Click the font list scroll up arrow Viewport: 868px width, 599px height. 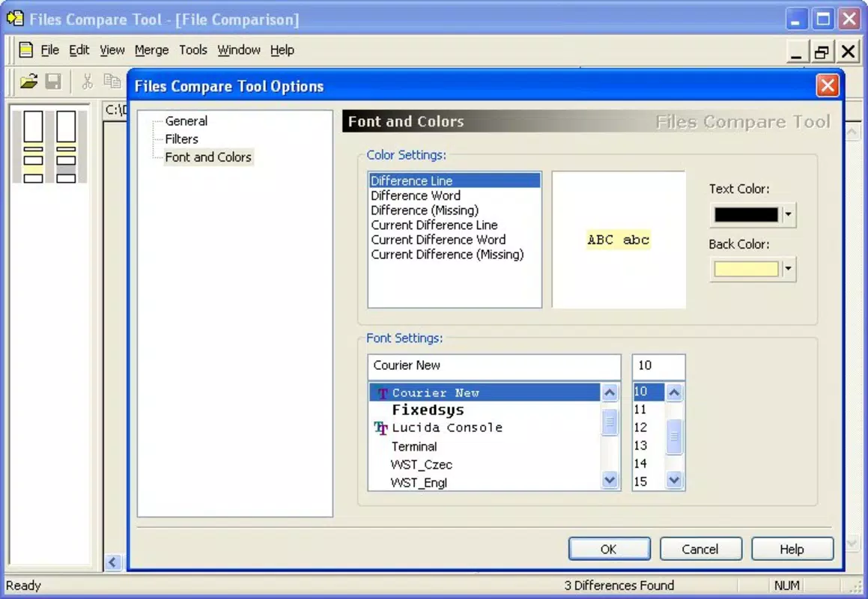pyautogui.click(x=610, y=392)
